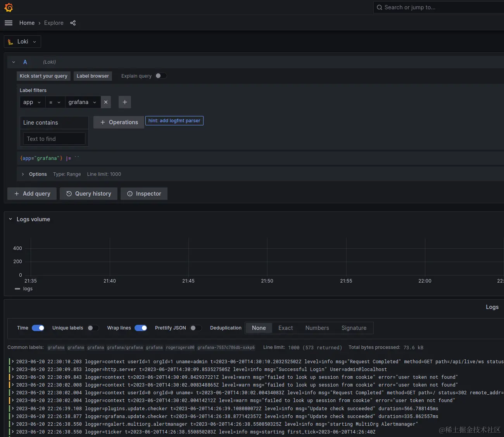Open the grafana label value dropdown
This screenshot has height=437, width=504.
tap(83, 102)
